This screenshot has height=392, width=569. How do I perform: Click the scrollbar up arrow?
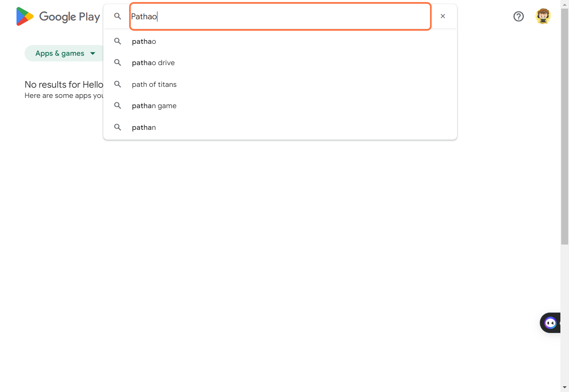click(x=564, y=5)
